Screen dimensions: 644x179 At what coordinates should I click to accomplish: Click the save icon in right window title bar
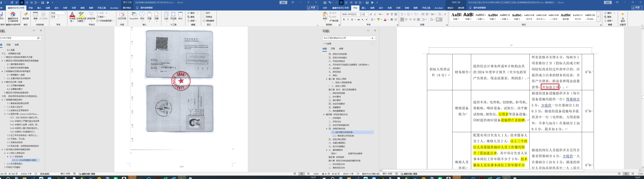click(325, 3)
